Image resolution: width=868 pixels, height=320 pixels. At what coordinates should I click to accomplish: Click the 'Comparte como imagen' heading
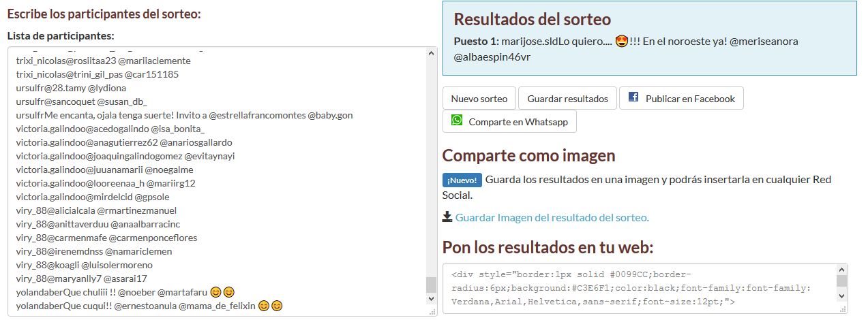pos(529,155)
